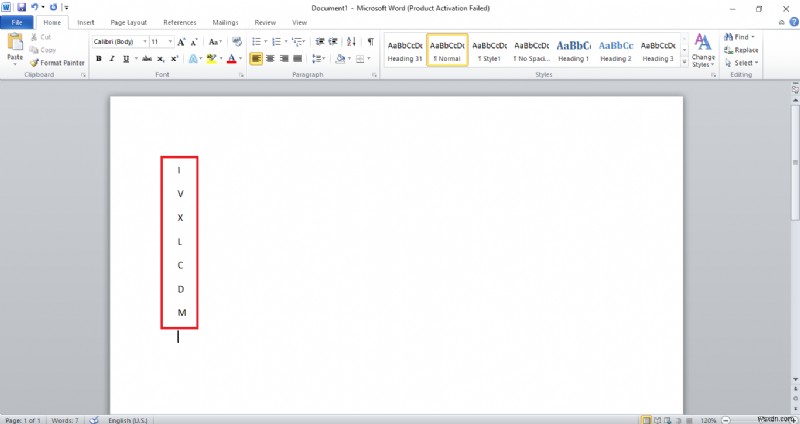
Task: Open the font name dropdown
Action: pos(145,42)
